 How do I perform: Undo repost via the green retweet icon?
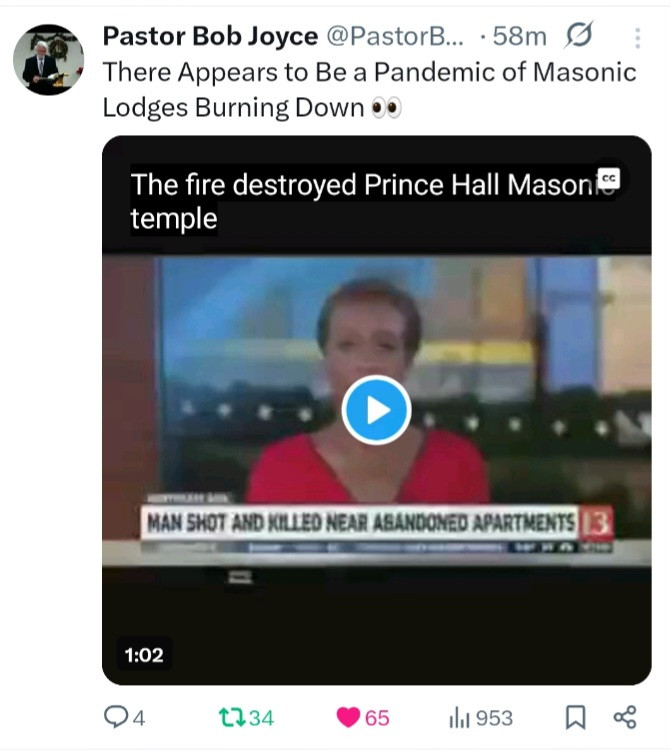232,717
